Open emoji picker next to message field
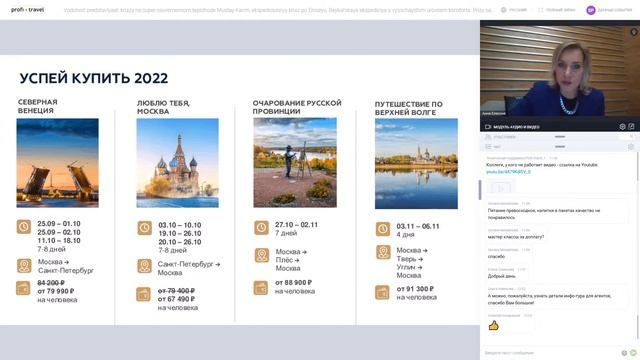Viewport: 640px width, 360px height. 624,353
